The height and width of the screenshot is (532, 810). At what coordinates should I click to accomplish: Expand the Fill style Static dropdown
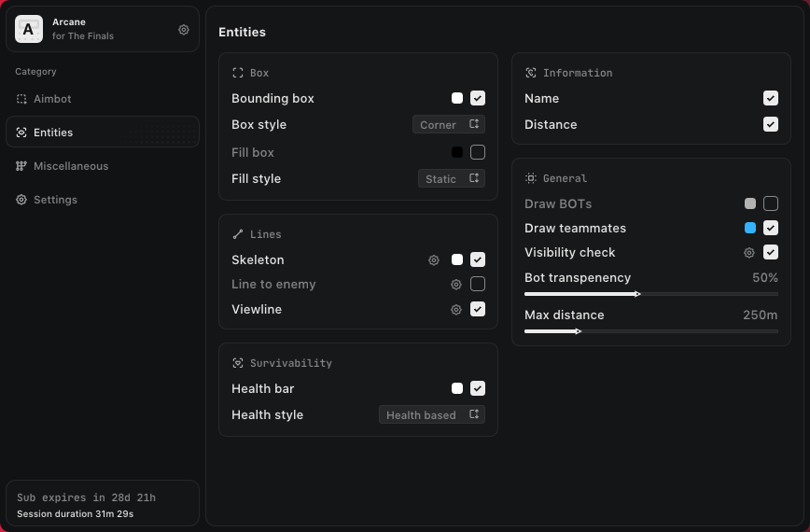pos(451,179)
